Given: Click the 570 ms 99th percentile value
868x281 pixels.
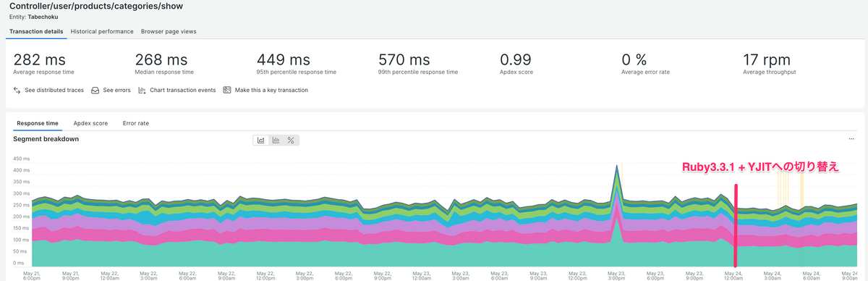Looking at the screenshot, I should (404, 60).
